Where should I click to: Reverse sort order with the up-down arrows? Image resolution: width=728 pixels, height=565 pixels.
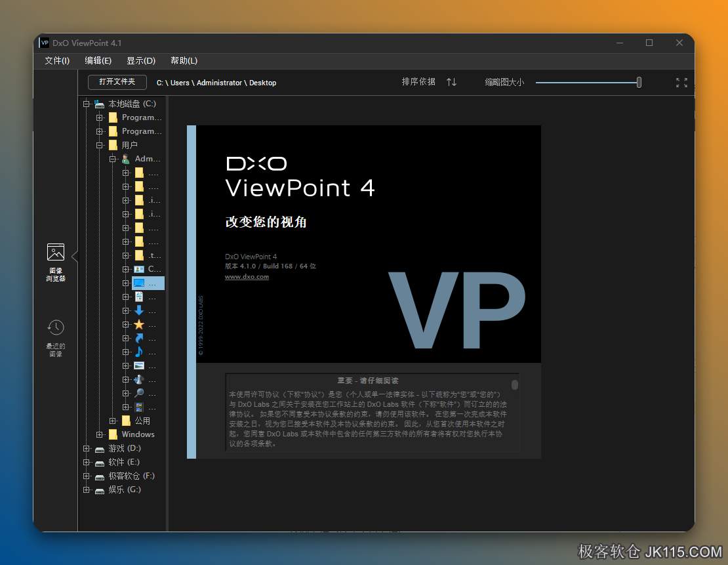(x=451, y=82)
